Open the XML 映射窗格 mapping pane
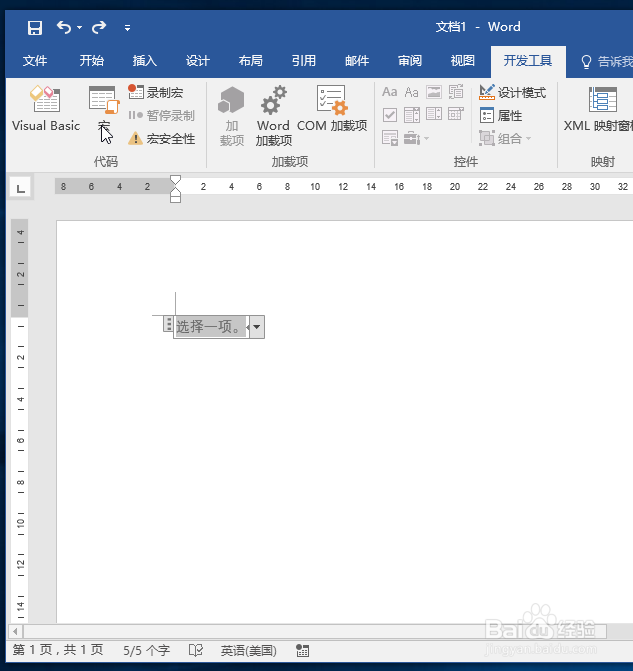Image resolution: width=633 pixels, height=671 pixels. [x=598, y=109]
